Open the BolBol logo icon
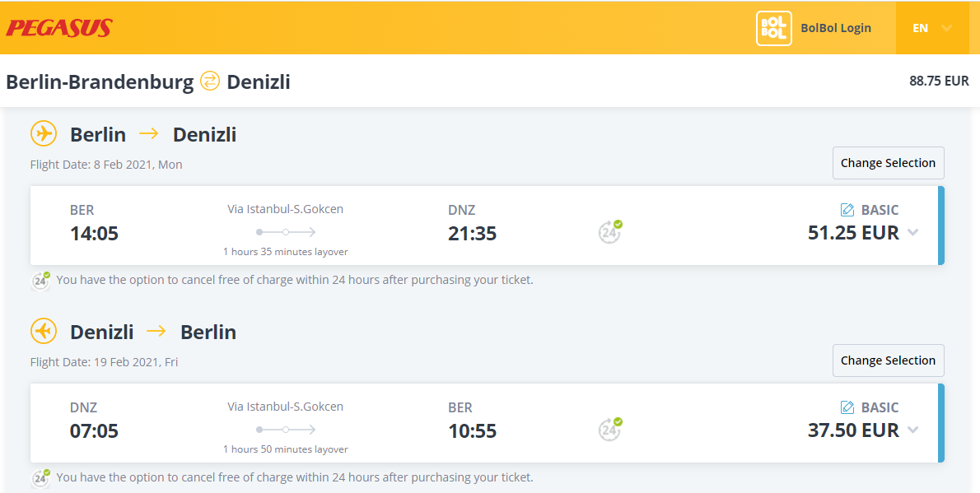 (x=774, y=28)
